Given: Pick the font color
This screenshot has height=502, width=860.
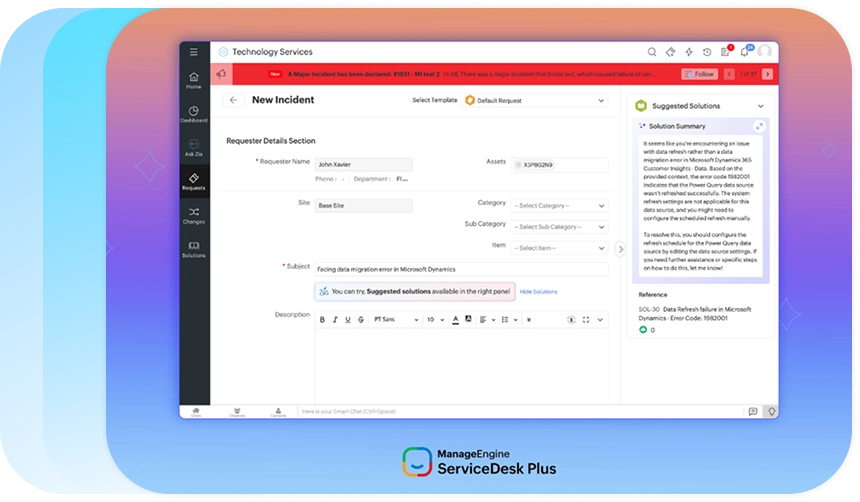Looking at the screenshot, I should point(455,320).
